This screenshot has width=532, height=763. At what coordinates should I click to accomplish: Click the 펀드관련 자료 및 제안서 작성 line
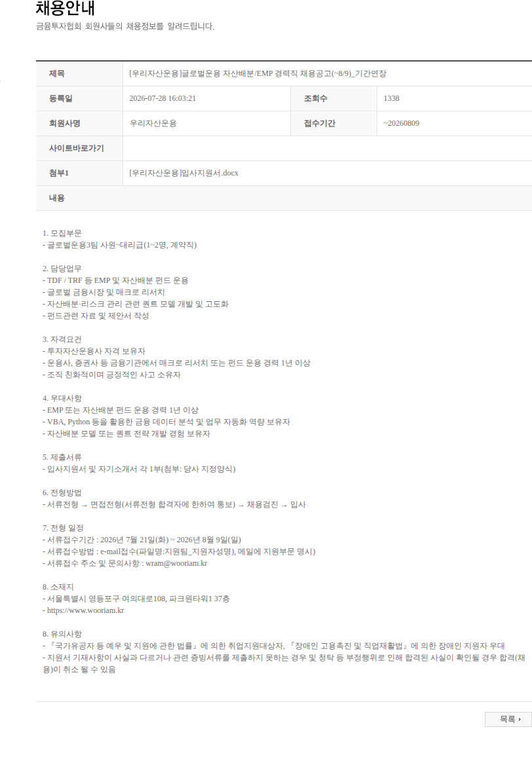point(96,316)
